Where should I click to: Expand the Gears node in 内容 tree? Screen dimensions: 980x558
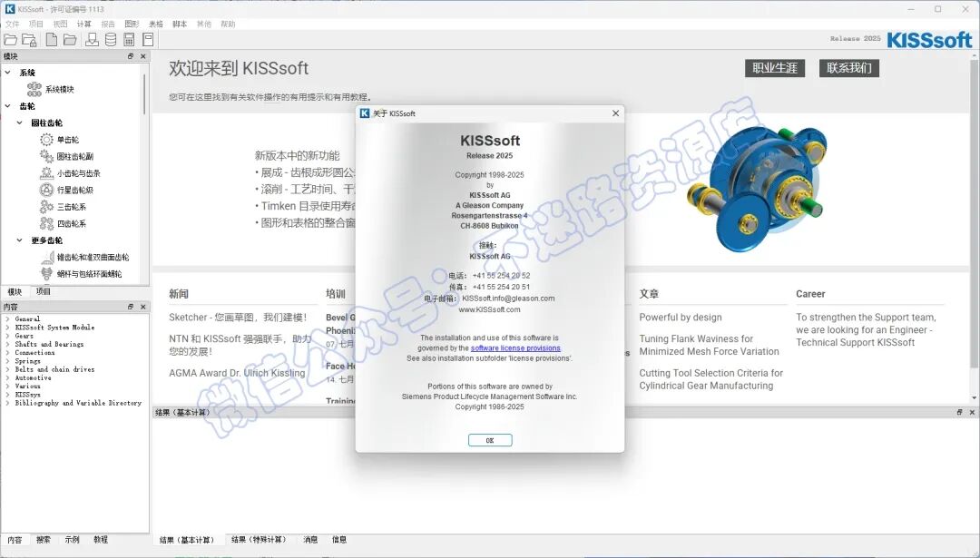click(x=7, y=336)
